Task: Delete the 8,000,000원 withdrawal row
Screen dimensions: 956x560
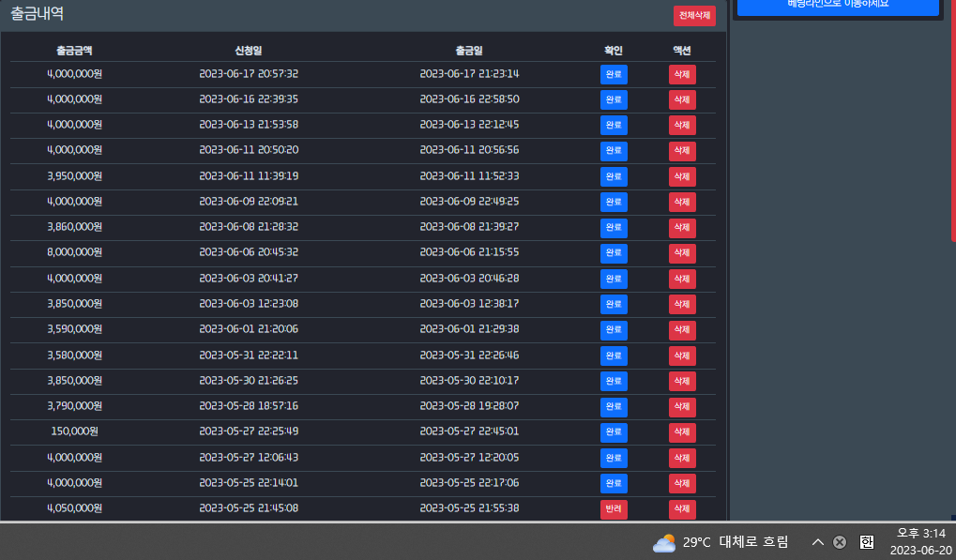Action: 682,253
